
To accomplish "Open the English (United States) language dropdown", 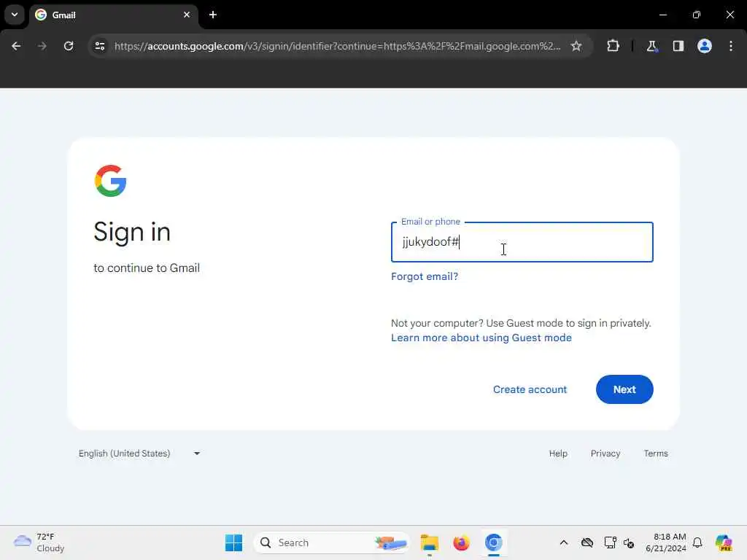I will (x=139, y=454).
